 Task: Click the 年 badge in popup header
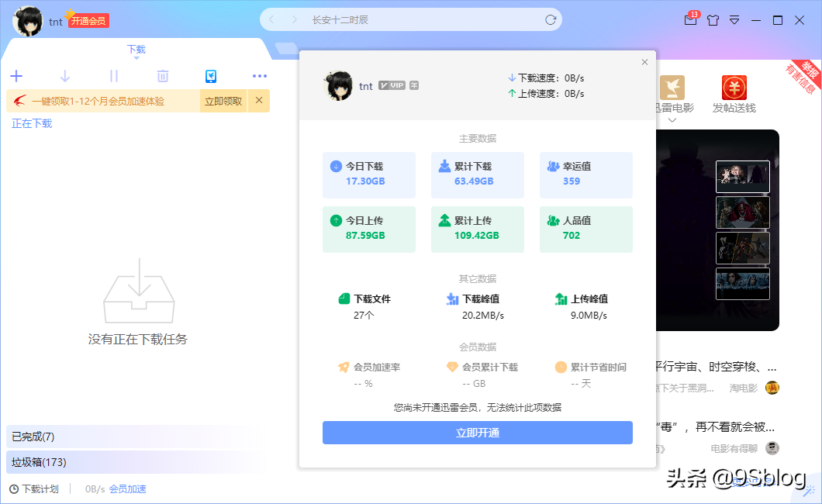[414, 85]
